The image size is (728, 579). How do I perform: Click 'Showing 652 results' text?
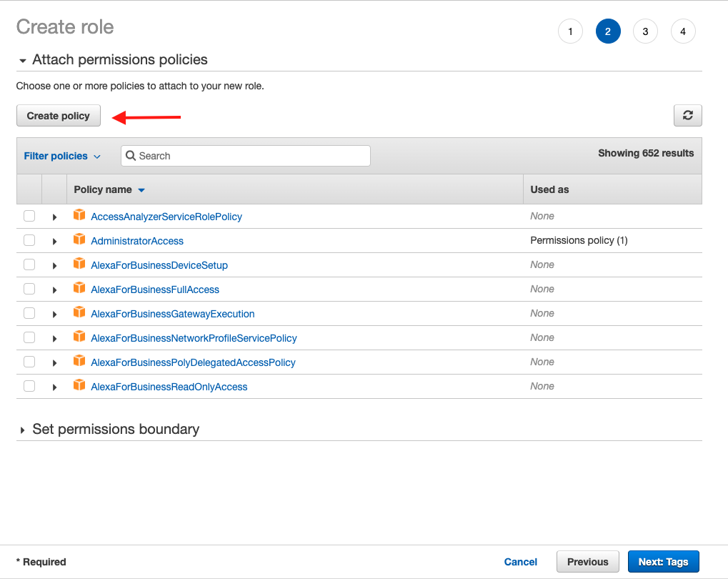646,154
